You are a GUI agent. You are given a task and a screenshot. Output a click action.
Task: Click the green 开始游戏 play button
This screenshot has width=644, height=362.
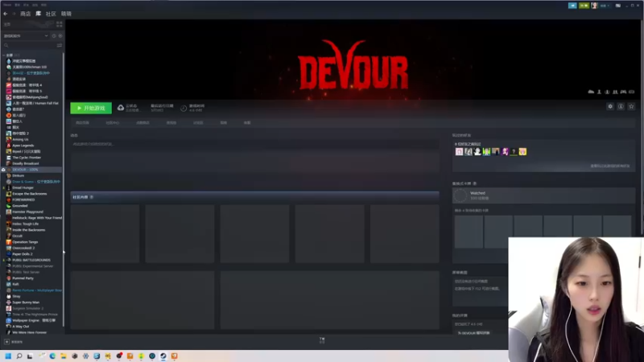tap(91, 108)
